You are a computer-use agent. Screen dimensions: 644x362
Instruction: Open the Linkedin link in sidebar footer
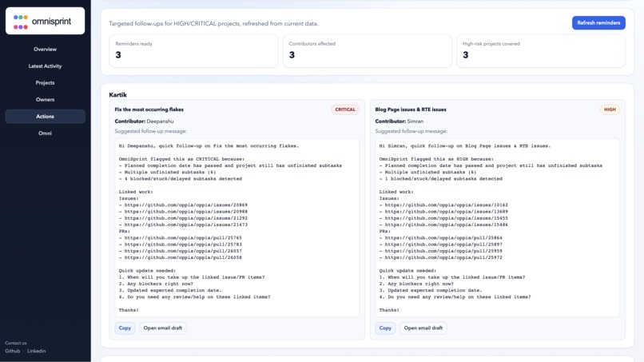point(37,351)
